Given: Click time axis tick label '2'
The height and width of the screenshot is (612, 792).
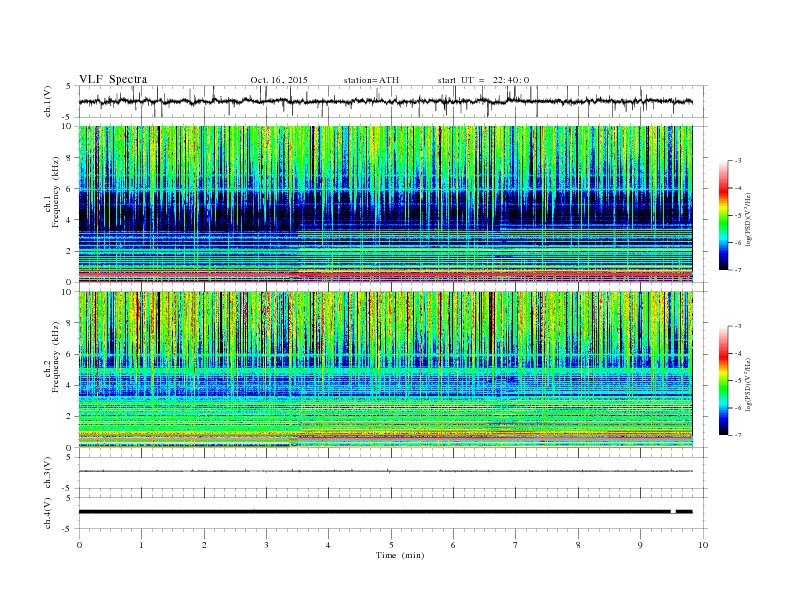Looking at the screenshot, I should [204, 545].
